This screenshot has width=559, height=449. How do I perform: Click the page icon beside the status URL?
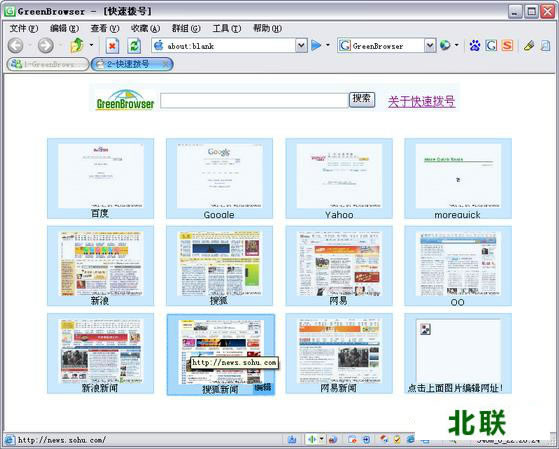(x=9, y=440)
